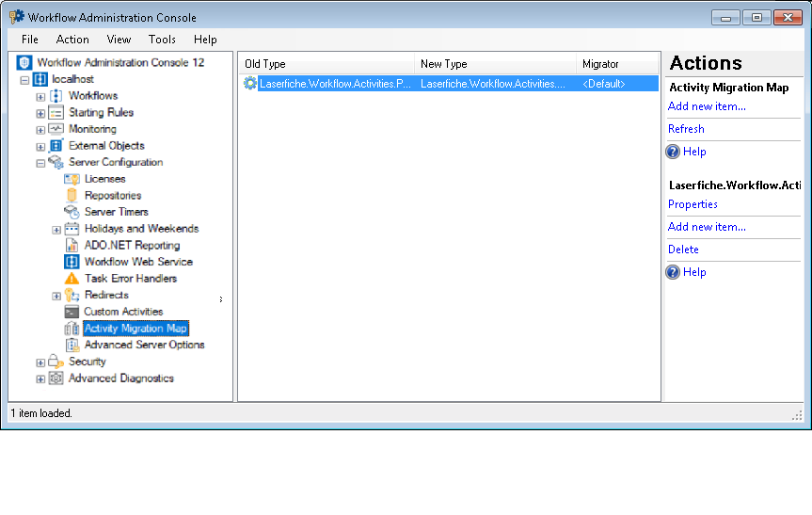This screenshot has height=515, width=812.
Task: Click the gear icon of migration row
Action: pos(249,84)
